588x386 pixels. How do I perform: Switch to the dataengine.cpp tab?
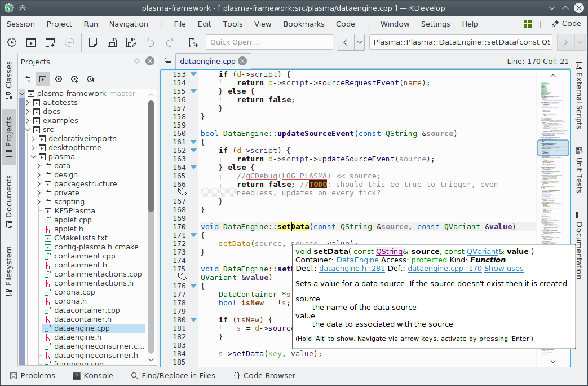tap(209, 61)
